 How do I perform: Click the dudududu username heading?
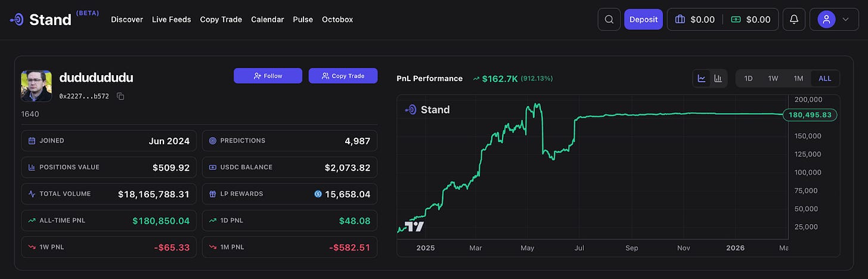tap(96, 77)
